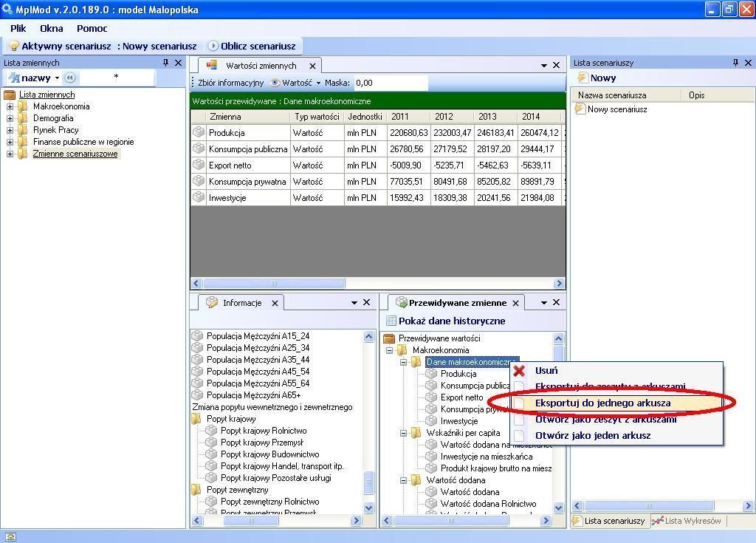Click the Lista zmiennych root folder icon
Viewport: 756px width, 543px height.
pyautogui.click(x=10, y=95)
